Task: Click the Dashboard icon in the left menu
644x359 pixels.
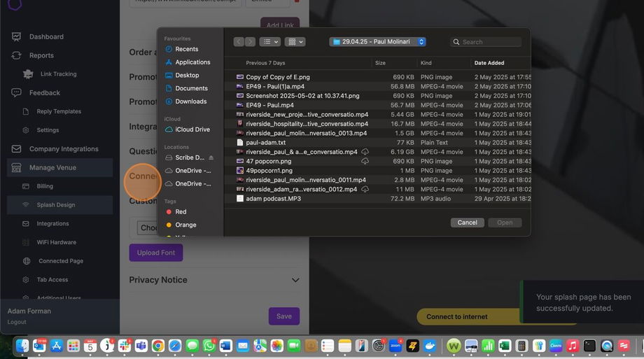Action: click(x=16, y=36)
